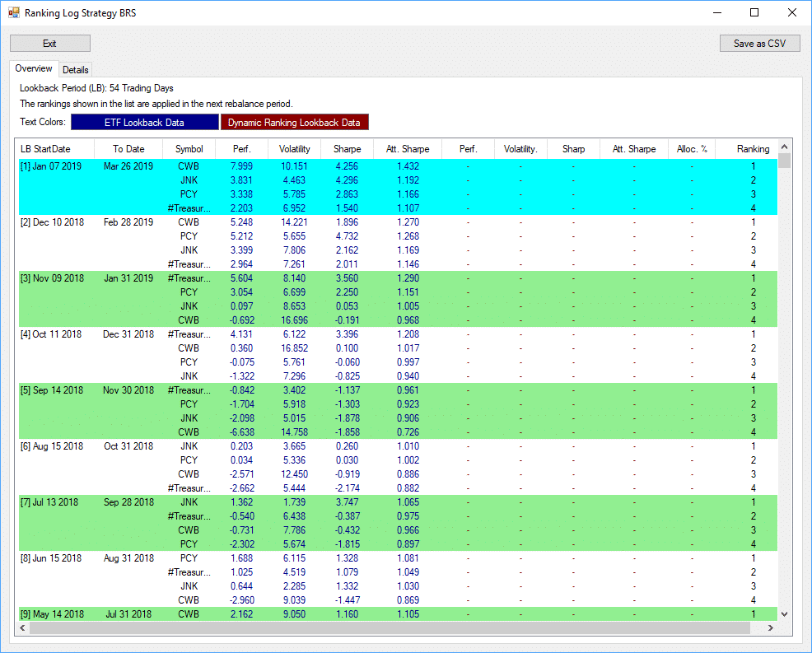
Task: Click the vertical scrollbar down arrow
Action: [784, 613]
